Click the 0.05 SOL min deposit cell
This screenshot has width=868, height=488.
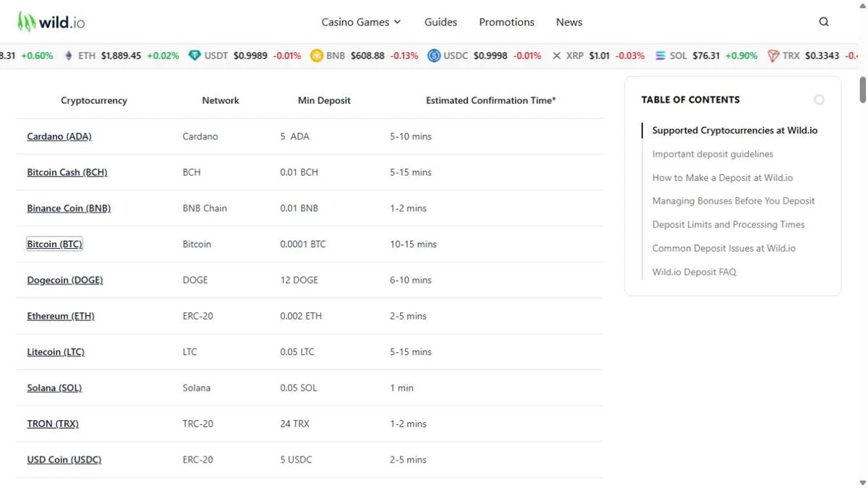pos(299,388)
